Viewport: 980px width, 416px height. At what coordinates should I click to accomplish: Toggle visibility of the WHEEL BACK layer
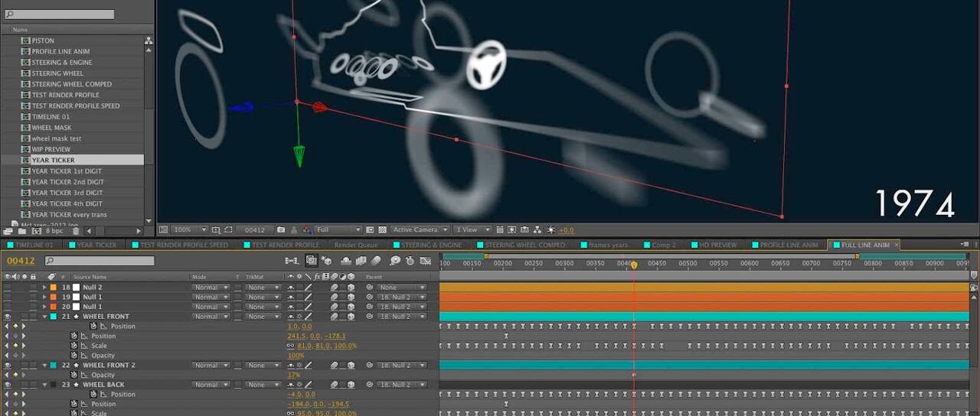coord(8,385)
